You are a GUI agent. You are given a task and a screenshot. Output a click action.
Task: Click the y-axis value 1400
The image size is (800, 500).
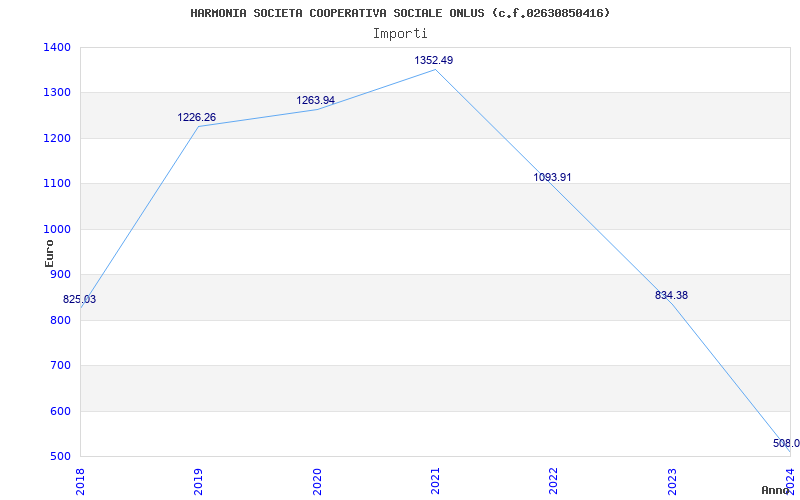pyautogui.click(x=58, y=47)
